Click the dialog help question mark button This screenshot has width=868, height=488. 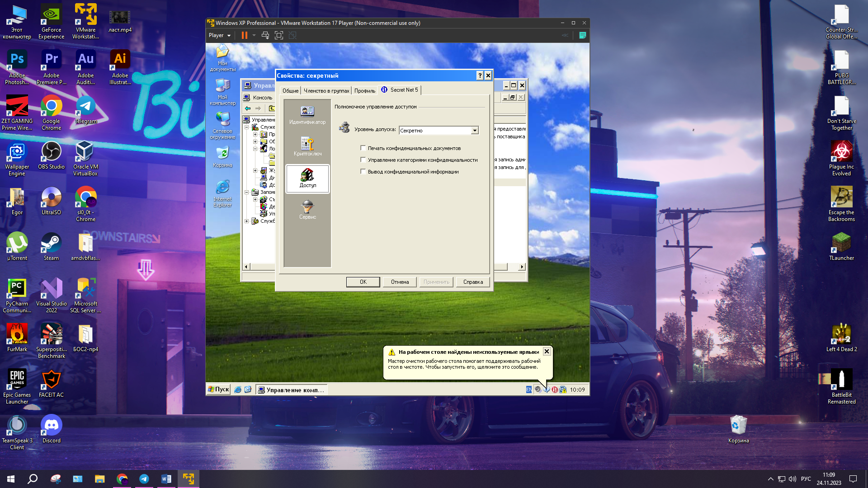click(x=480, y=75)
